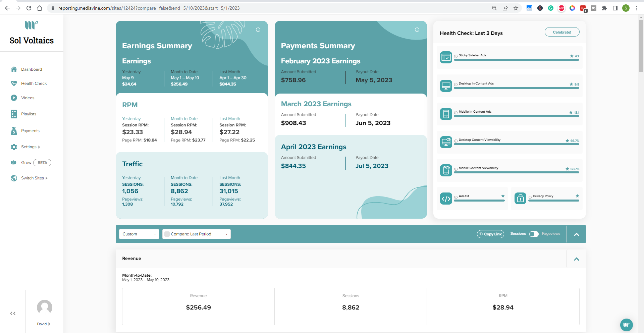Click the Playlists list icon
The height and width of the screenshot is (333, 644).
pos(14,114)
